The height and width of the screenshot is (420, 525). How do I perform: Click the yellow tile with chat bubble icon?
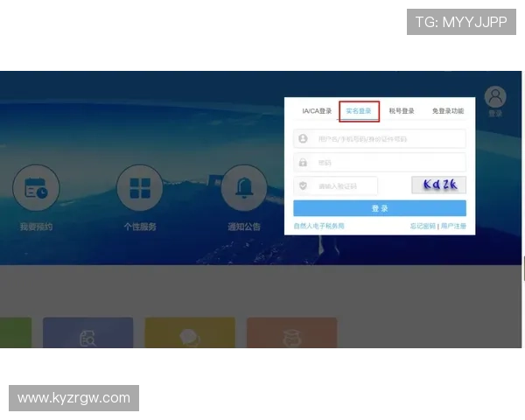click(x=189, y=334)
